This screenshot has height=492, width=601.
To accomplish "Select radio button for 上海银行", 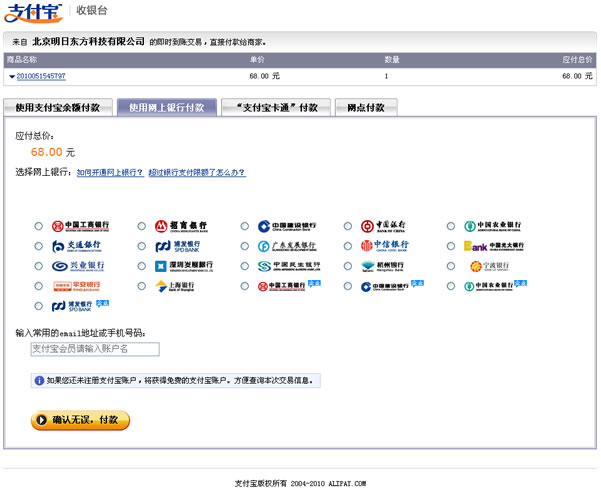I will (x=141, y=286).
